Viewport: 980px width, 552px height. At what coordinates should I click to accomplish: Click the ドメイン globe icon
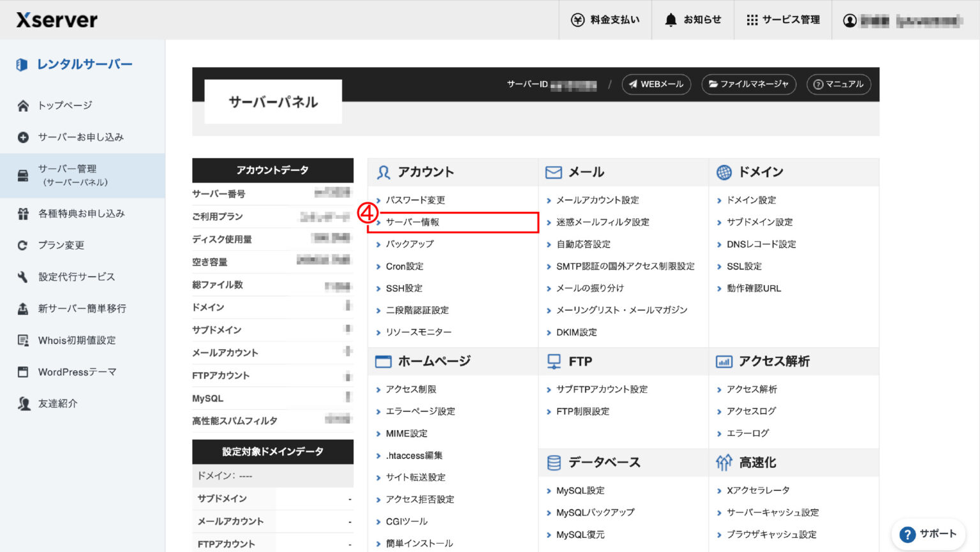click(x=723, y=171)
